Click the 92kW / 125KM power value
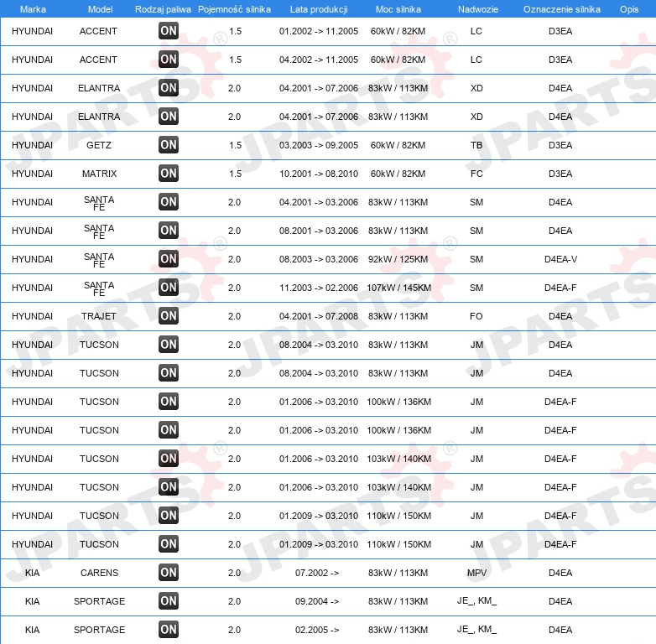656x644 pixels. (x=398, y=259)
